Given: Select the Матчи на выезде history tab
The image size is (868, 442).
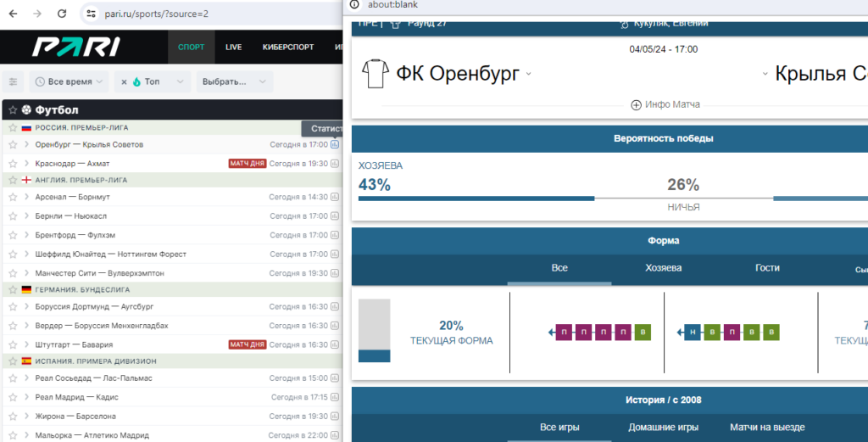Looking at the screenshot, I should (x=767, y=427).
